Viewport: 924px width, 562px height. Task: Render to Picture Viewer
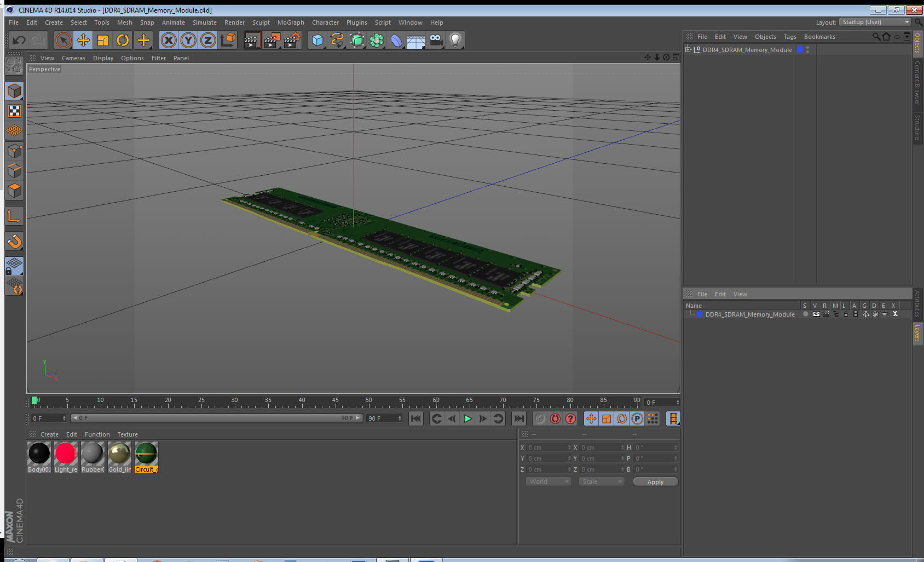point(272,40)
